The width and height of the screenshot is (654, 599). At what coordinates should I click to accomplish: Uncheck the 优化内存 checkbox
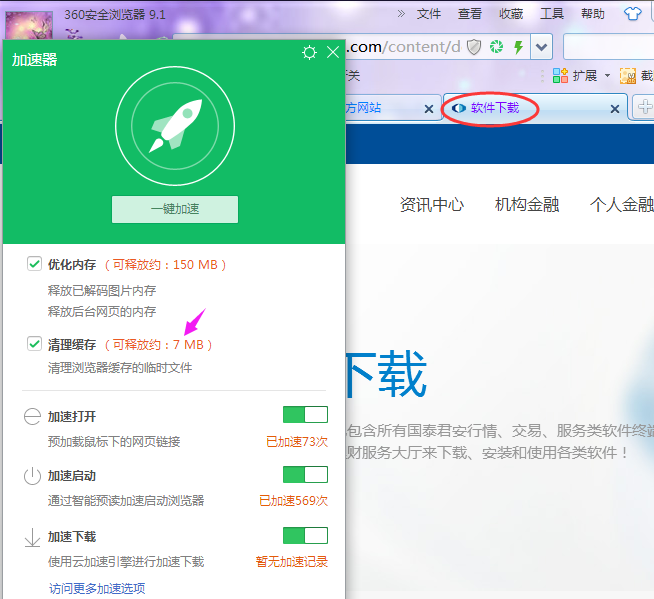(x=34, y=264)
